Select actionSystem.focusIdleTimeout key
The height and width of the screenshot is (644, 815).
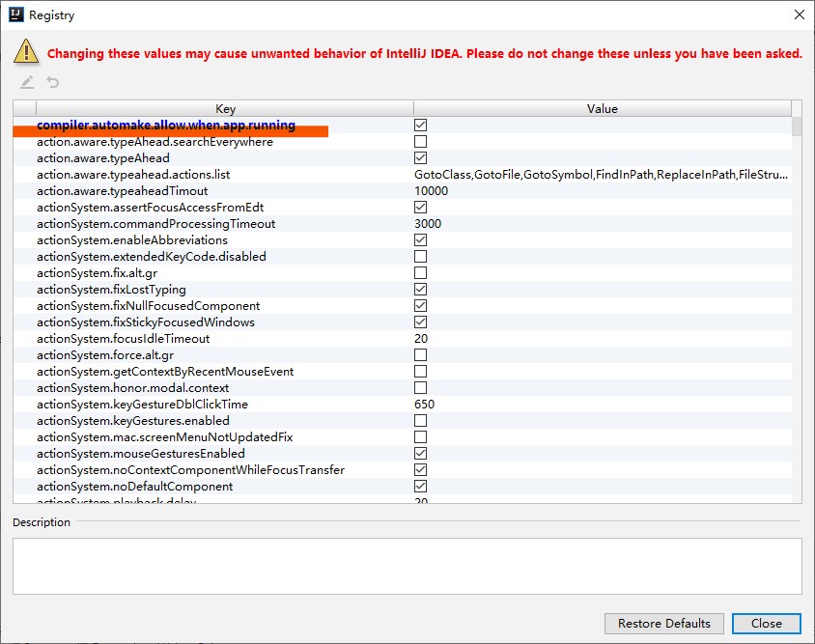(x=124, y=339)
